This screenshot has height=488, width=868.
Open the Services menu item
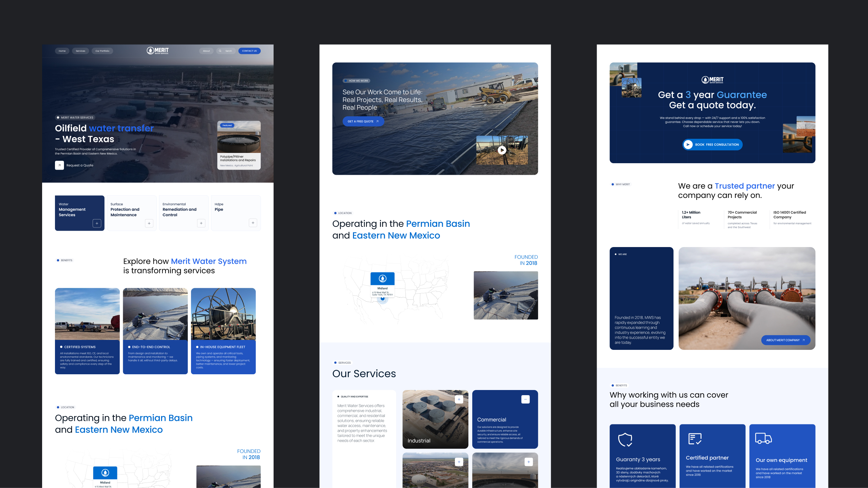[81, 50]
